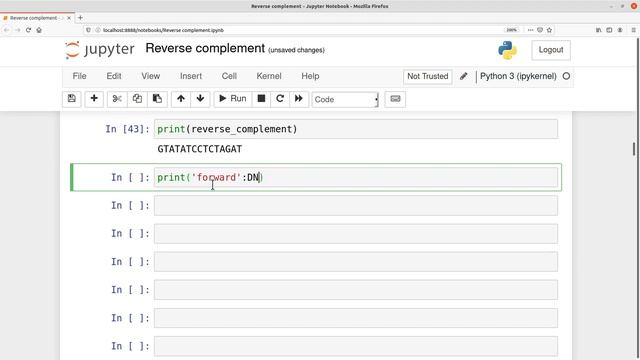This screenshot has width=640, height=360.
Task: Click the Logout button
Action: (551, 50)
